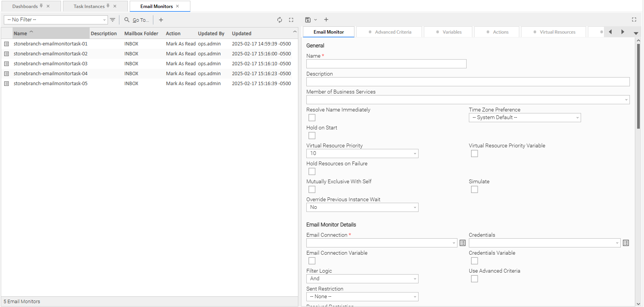The image size is (644, 307).
Task: Open the Email Connection details icon
Action: point(462,243)
